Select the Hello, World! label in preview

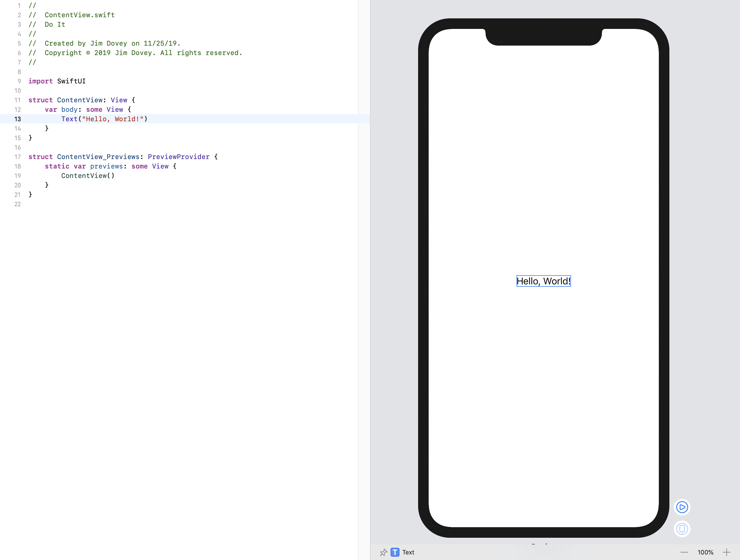pyautogui.click(x=543, y=281)
